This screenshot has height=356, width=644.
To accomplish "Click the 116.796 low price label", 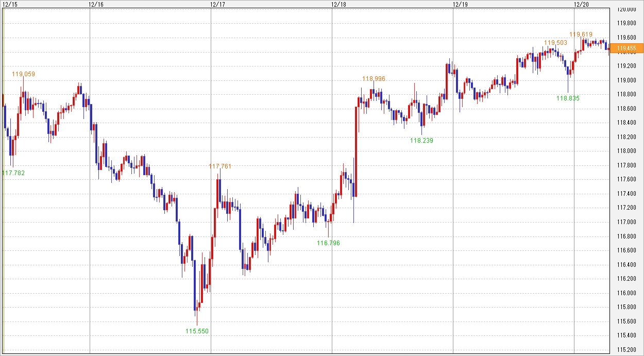I will click(x=329, y=243).
